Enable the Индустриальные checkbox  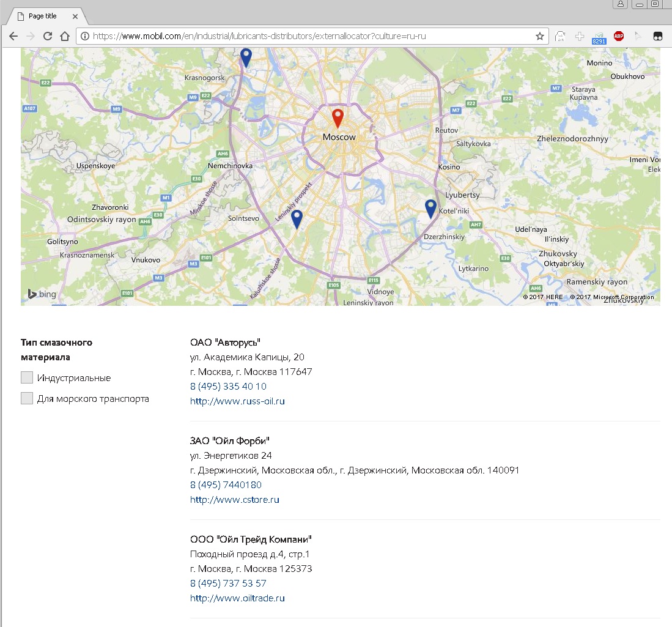coord(27,377)
